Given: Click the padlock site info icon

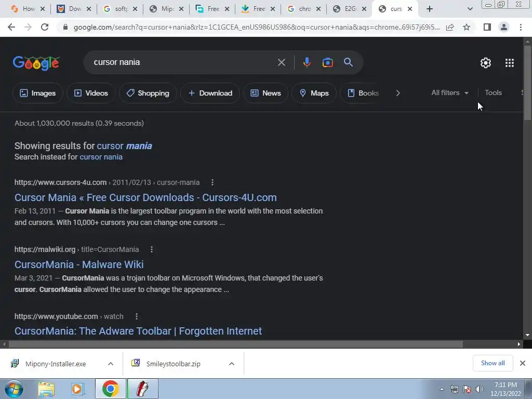Looking at the screenshot, I should pos(65,27).
